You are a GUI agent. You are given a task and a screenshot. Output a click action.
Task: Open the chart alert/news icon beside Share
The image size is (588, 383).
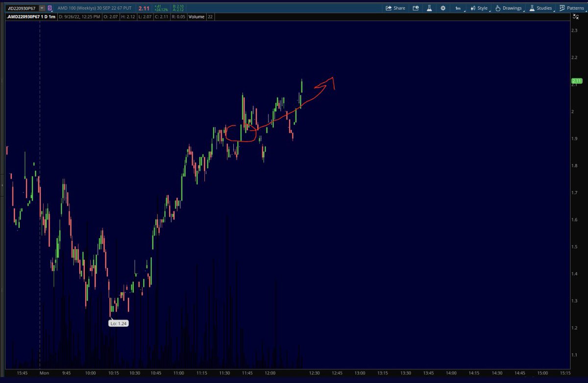(x=416, y=8)
